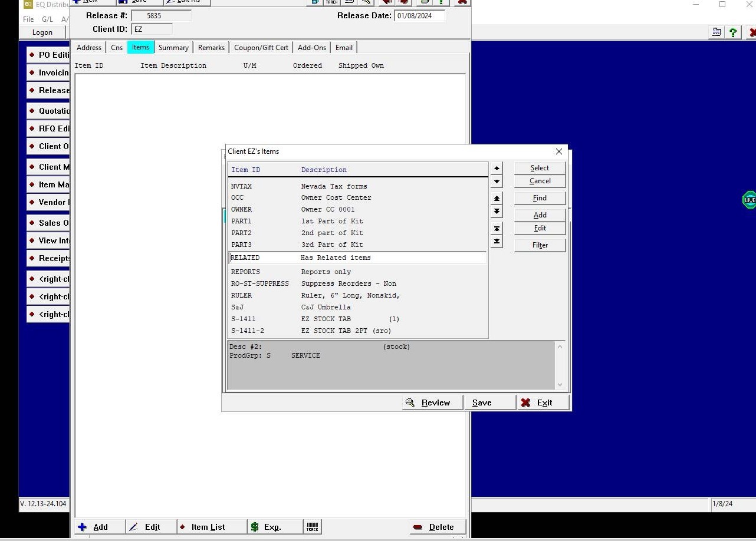
Task: Move down one row in items list
Action: (x=497, y=182)
